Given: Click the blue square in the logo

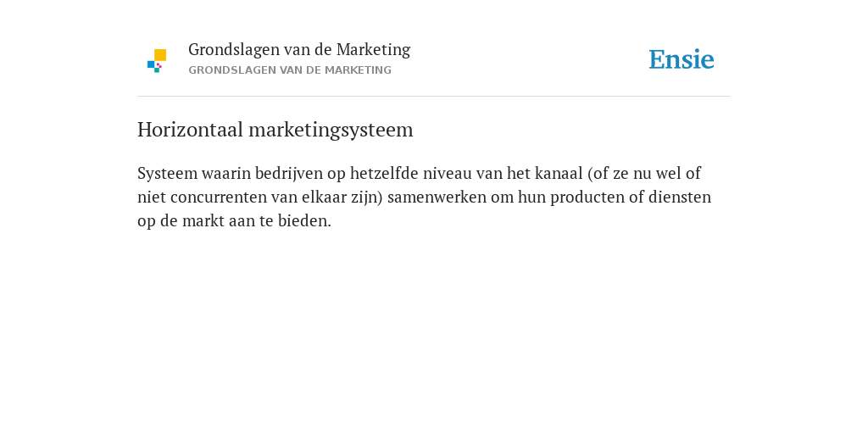Looking at the screenshot, I should [151, 64].
